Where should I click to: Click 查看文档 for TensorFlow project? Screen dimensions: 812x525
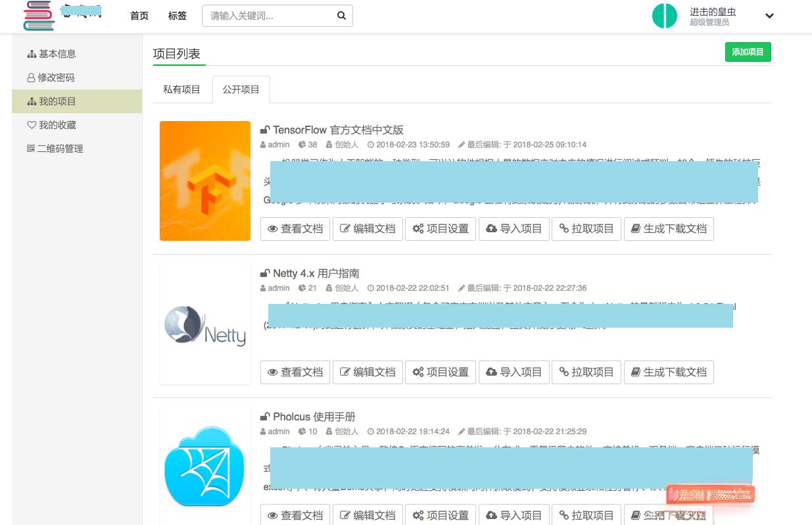coord(295,228)
